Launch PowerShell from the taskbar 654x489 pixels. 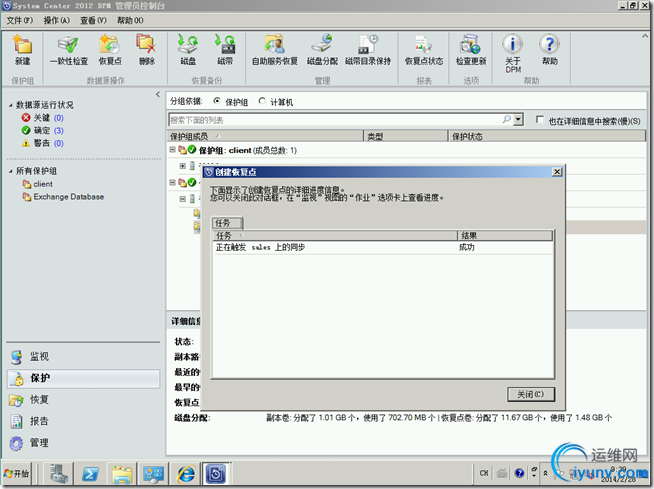tap(91, 474)
